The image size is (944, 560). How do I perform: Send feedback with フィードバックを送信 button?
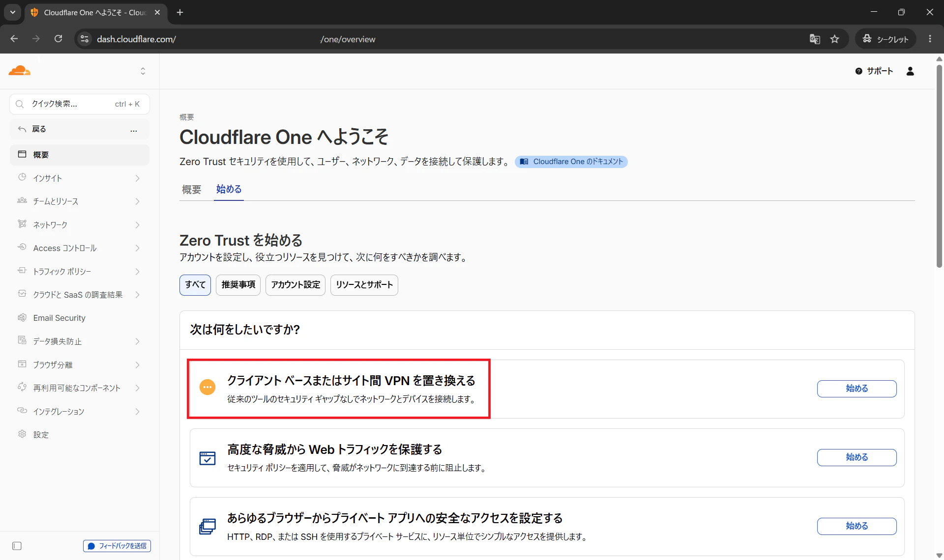(117, 546)
